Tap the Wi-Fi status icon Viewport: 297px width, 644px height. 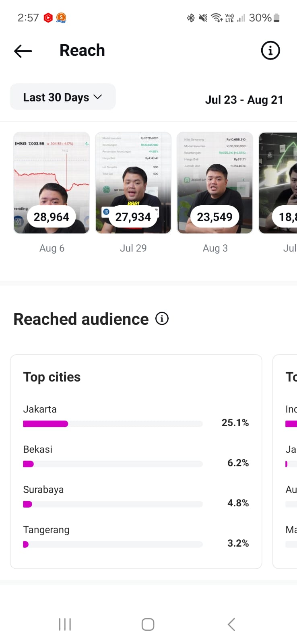click(217, 18)
